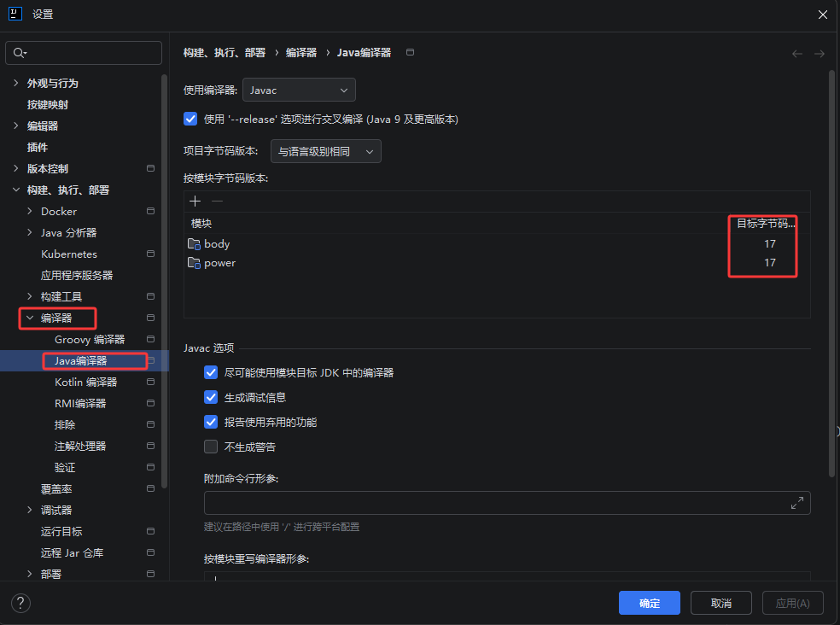Image resolution: width=840 pixels, height=625 pixels.
Task: Toggle 尽可能使用模块目标 JDK 中的编译器 checkbox
Action: (x=211, y=372)
